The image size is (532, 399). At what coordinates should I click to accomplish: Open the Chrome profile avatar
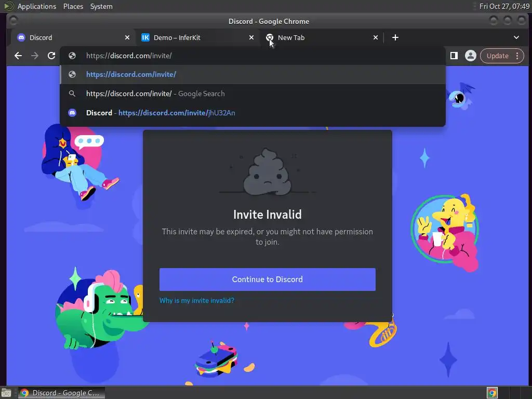[x=471, y=56]
